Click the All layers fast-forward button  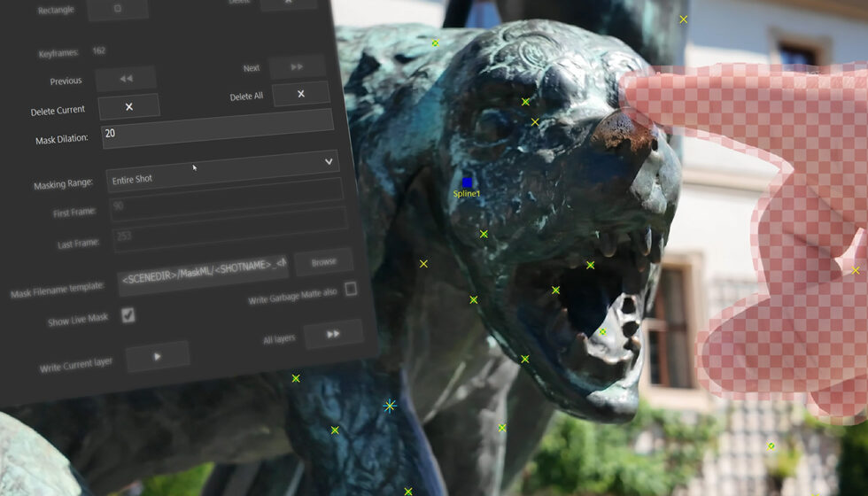(x=333, y=334)
